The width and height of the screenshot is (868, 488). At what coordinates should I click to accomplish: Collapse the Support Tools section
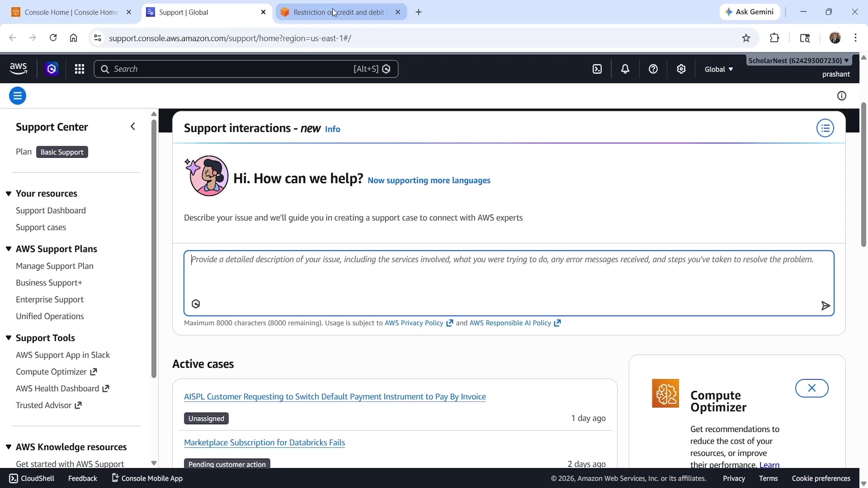pyautogui.click(x=9, y=338)
